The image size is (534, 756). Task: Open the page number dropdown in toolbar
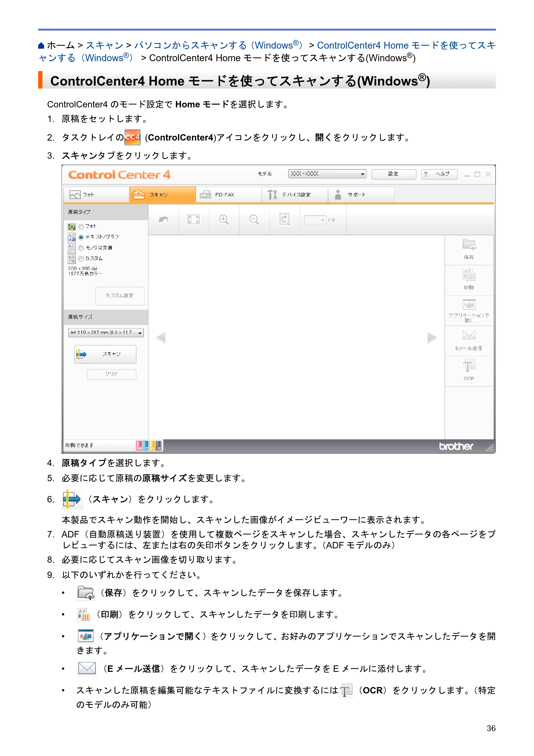315,220
